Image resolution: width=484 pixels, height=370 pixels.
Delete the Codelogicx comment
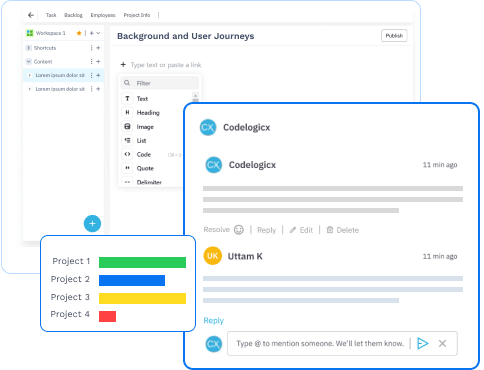click(343, 230)
